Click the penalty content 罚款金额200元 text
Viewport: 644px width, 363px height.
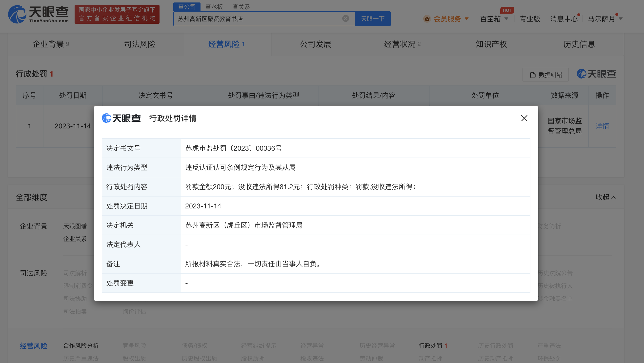coord(208,187)
